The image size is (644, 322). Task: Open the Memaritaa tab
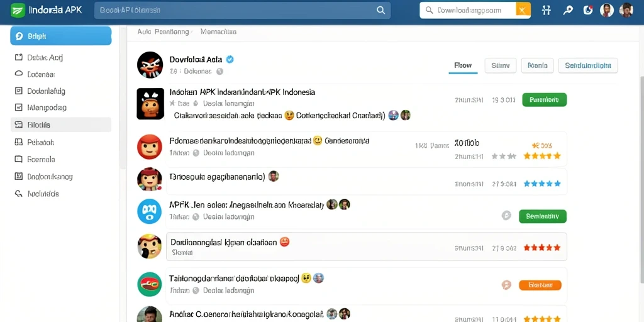218,31
